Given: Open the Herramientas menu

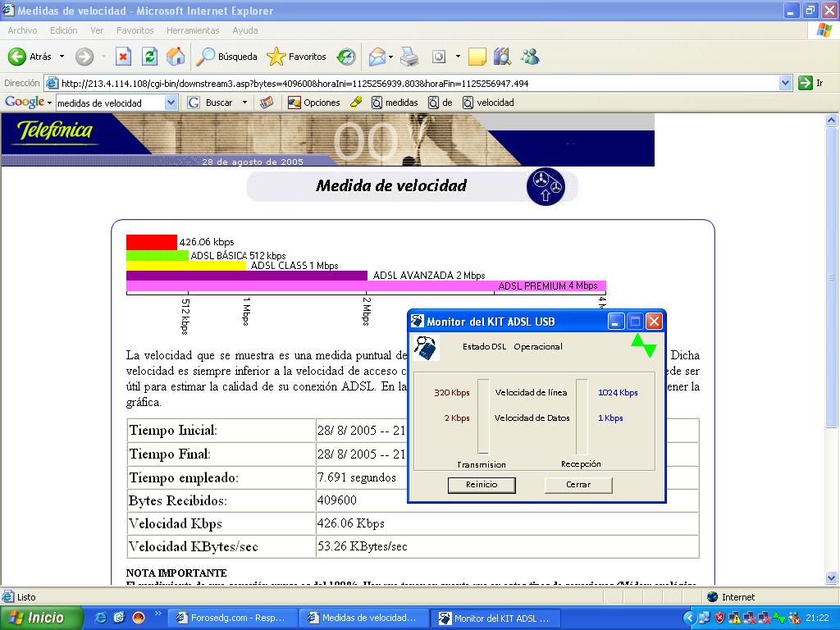Looking at the screenshot, I should point(193,30).
